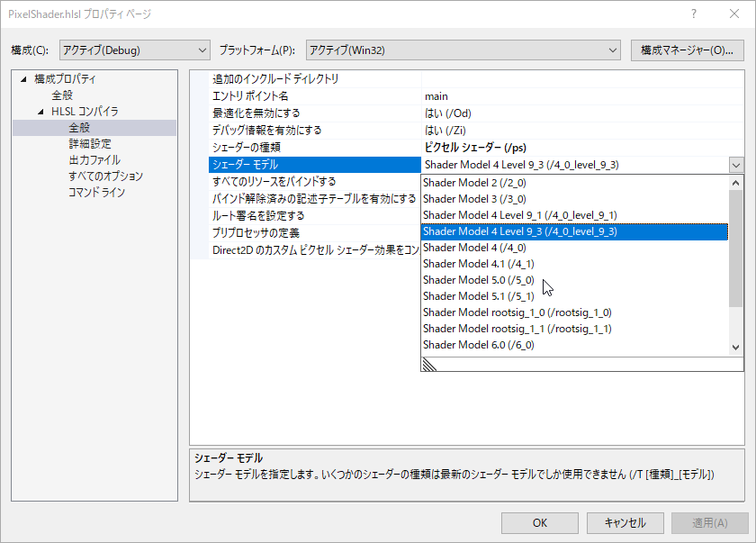Click the dropdown list resize grip

pos(429,365)
